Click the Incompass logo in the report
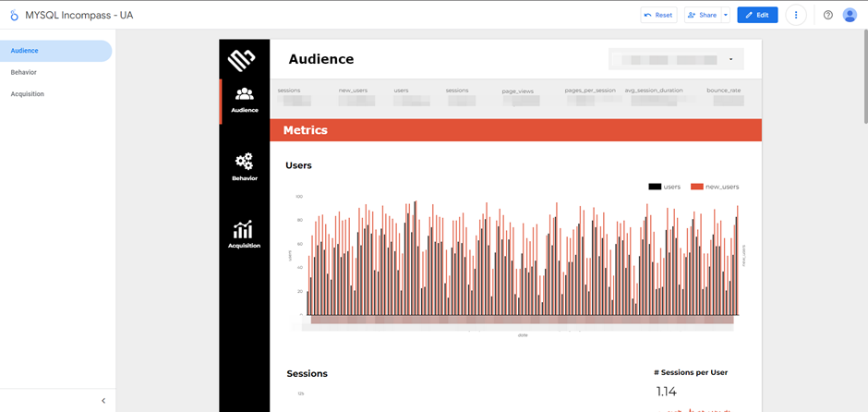The image size is (868, 412). tap(242, 60)
